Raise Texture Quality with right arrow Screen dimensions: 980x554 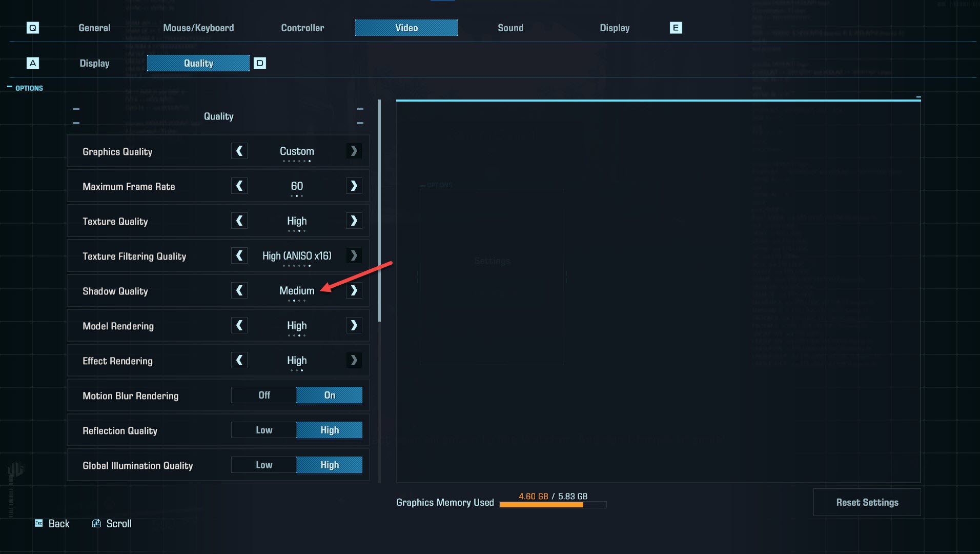click(x=354, y=221)
